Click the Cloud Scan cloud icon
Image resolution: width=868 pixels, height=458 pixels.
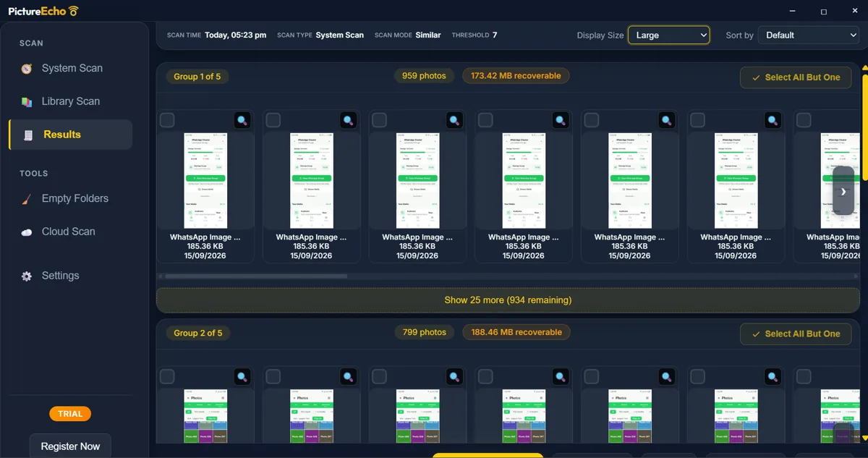point(27,232)
